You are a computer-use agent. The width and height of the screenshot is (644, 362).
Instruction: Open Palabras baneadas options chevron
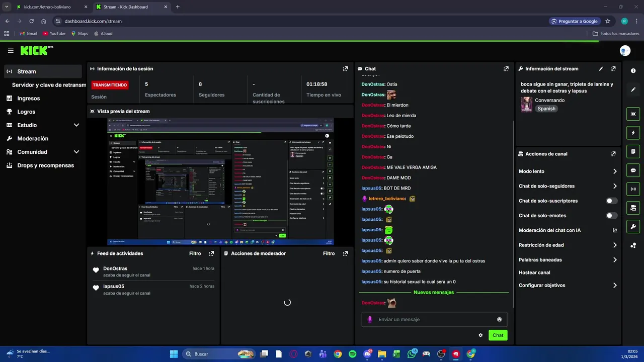(x=615, y=260)
